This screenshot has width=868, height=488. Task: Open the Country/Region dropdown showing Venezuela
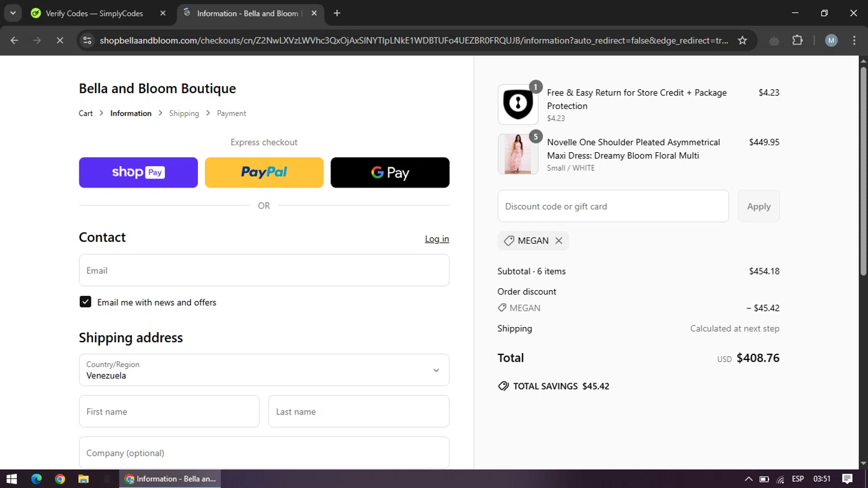click(x=264, y=370)
